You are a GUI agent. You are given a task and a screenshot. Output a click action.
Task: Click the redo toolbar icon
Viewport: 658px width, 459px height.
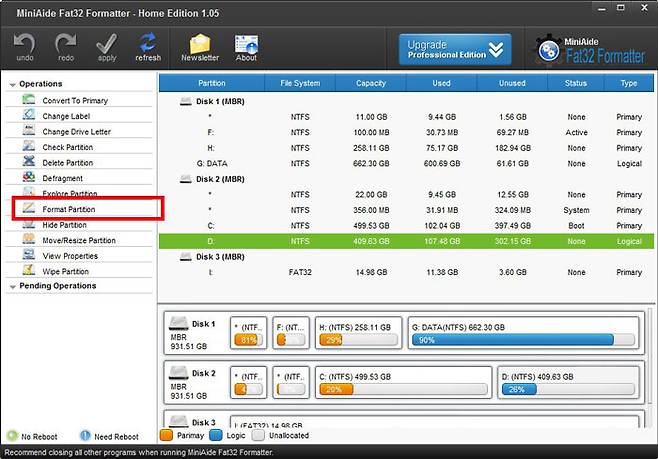(66, 46)
